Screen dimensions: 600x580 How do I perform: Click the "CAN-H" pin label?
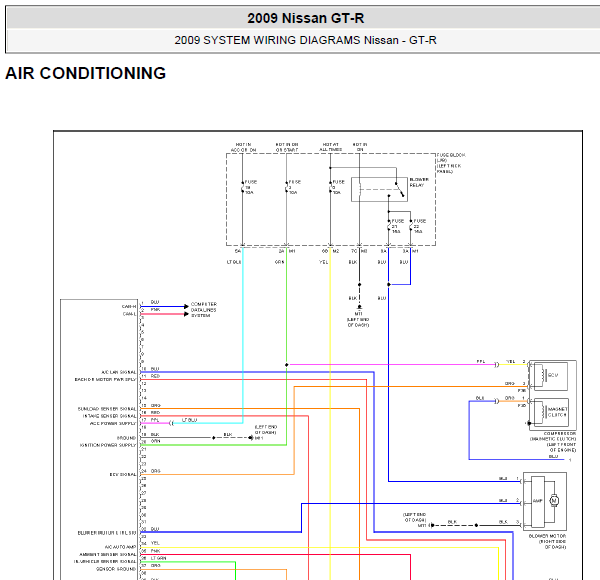pos(129,306)
